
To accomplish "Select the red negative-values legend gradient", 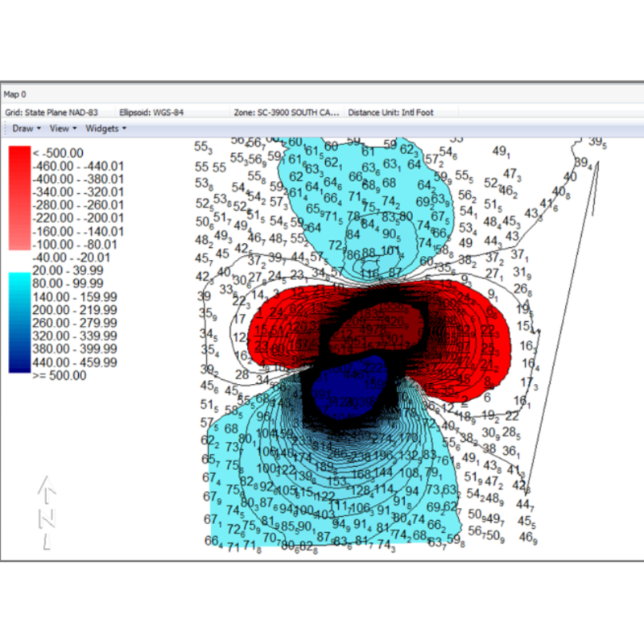I will pos(20,197).
